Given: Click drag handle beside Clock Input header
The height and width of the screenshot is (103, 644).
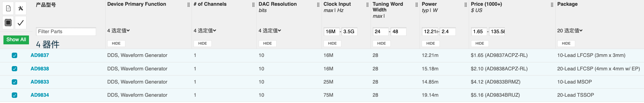Looking at the screenshot, I should coord(367,5).
